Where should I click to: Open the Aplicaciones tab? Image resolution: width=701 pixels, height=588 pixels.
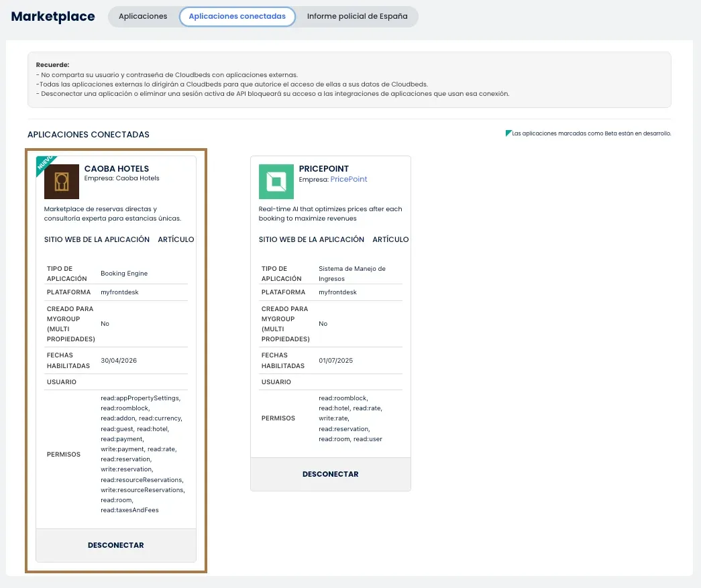point(143,17)
